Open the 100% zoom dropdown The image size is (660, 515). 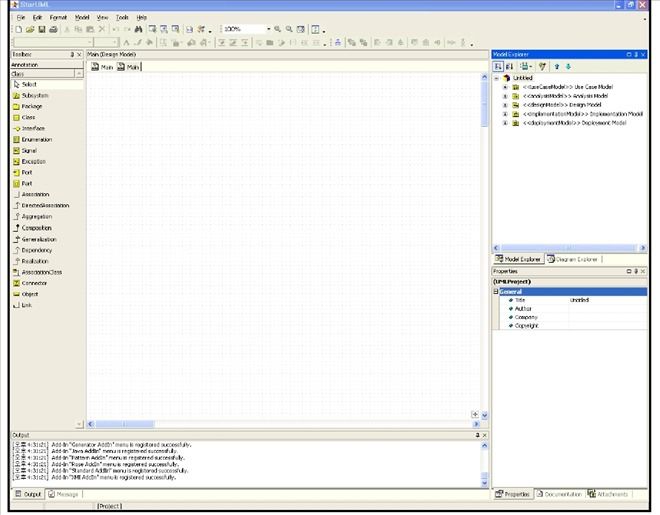269,29
